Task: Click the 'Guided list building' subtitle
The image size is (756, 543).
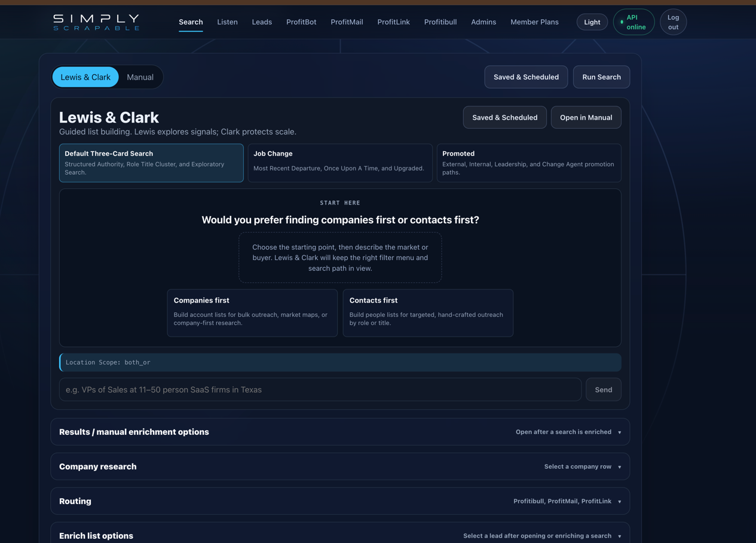Action: coord(177,132)
